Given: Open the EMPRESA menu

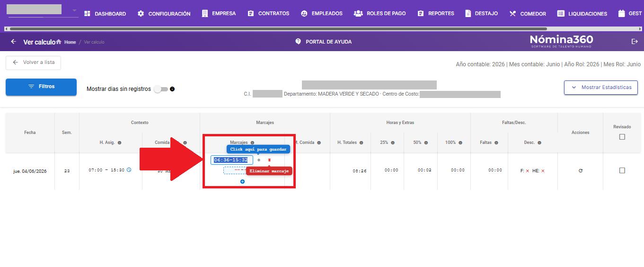Looking at the screenshot, I should coord(219,14).
